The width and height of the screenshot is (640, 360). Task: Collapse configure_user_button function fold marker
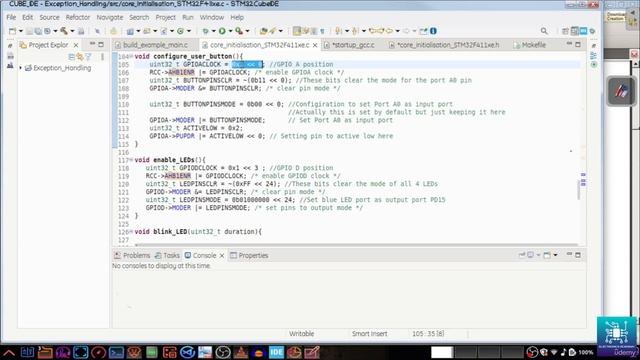(131, 56)
